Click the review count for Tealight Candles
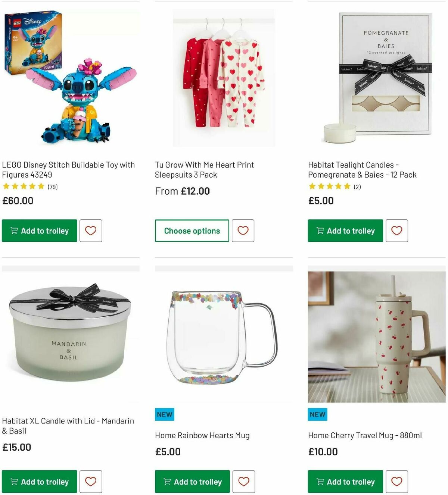This screenshot has width=448, height=495. point(357,187)
